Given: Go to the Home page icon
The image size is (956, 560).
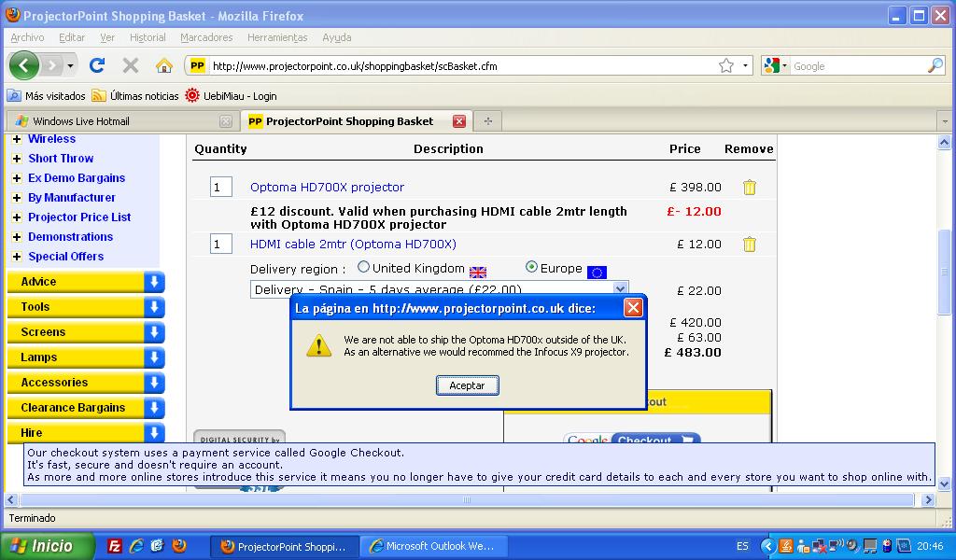Looking at the screenshot, I should [x=163, y=65].
